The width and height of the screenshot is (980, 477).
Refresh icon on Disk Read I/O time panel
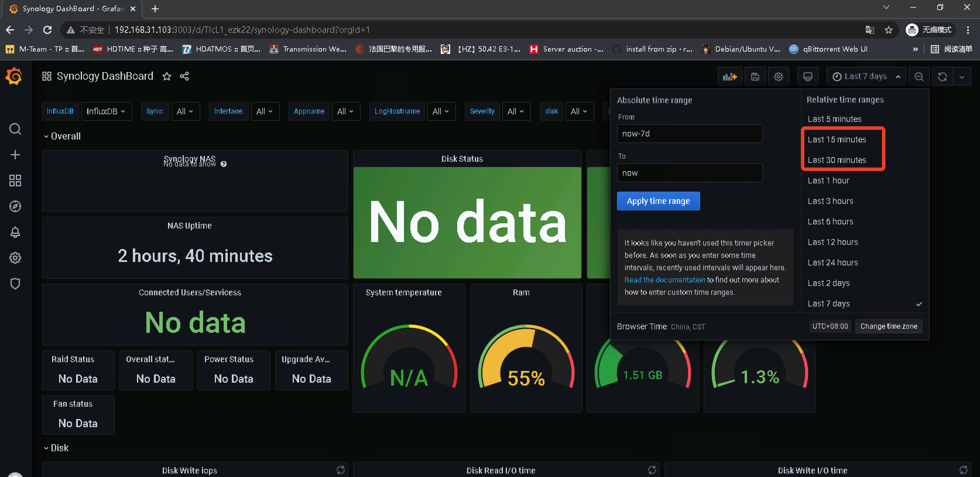(652, 470)
